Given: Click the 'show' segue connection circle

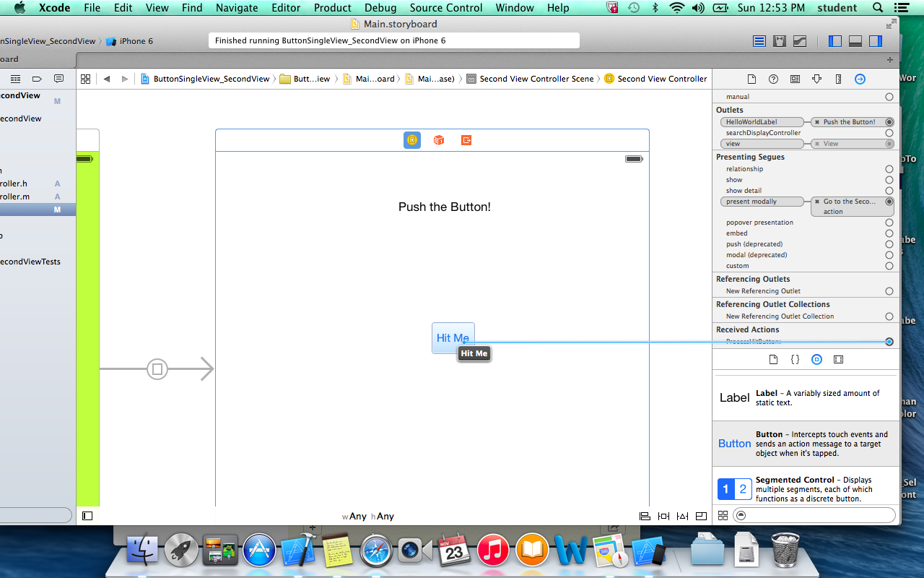Looking at the screenshot, I should (x=889, y=180).
